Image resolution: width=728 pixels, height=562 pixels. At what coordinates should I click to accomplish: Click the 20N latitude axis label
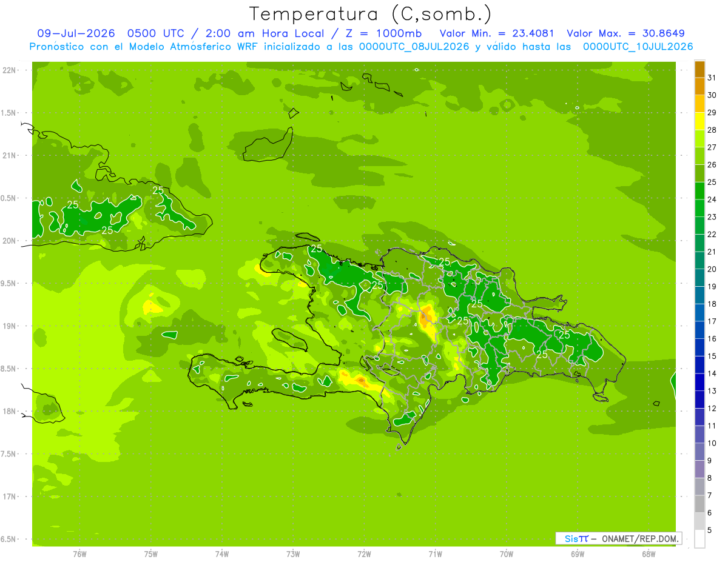(x=8, y=241)
